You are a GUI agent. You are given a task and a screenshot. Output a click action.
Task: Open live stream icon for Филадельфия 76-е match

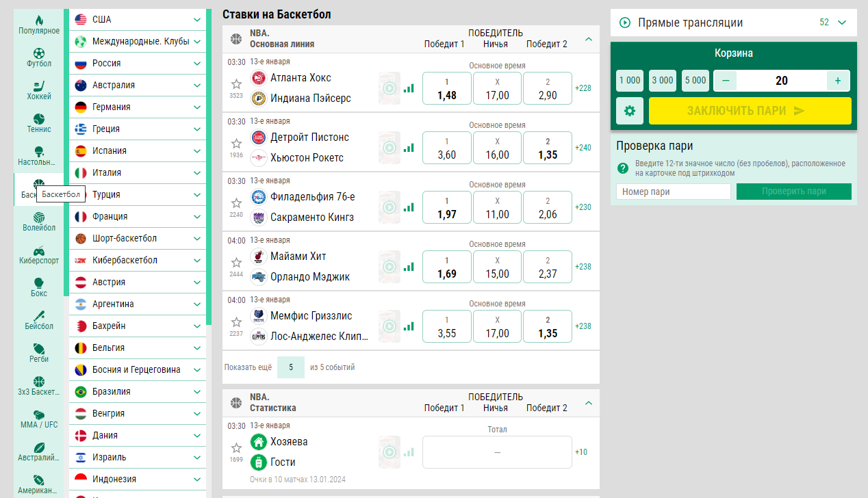[x=390, y=207]
